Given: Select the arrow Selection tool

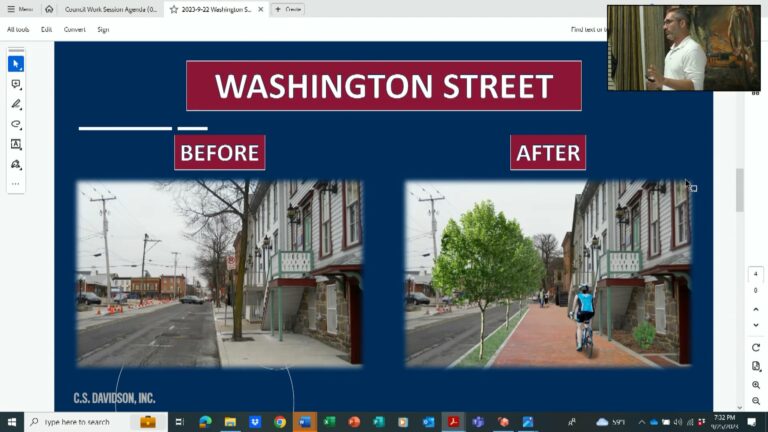Looking at the screenshot, I should tap(16, 64).
